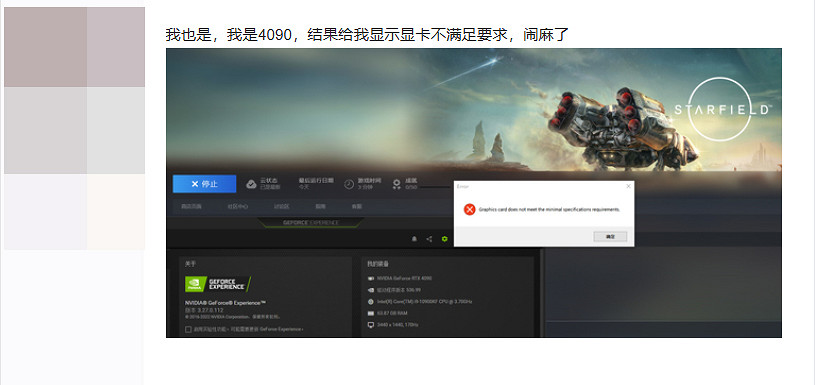Click the GeForce Experience overlay tab

310,223
